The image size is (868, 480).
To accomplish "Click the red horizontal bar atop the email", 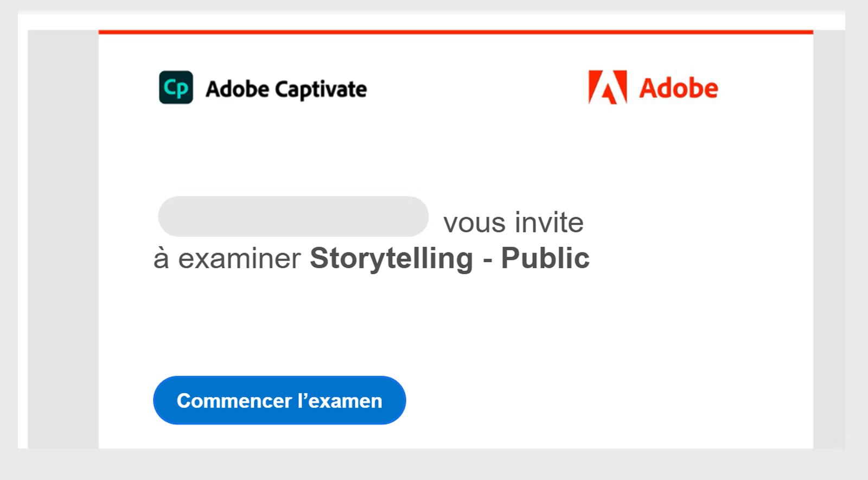I will [x=456, y=32].
